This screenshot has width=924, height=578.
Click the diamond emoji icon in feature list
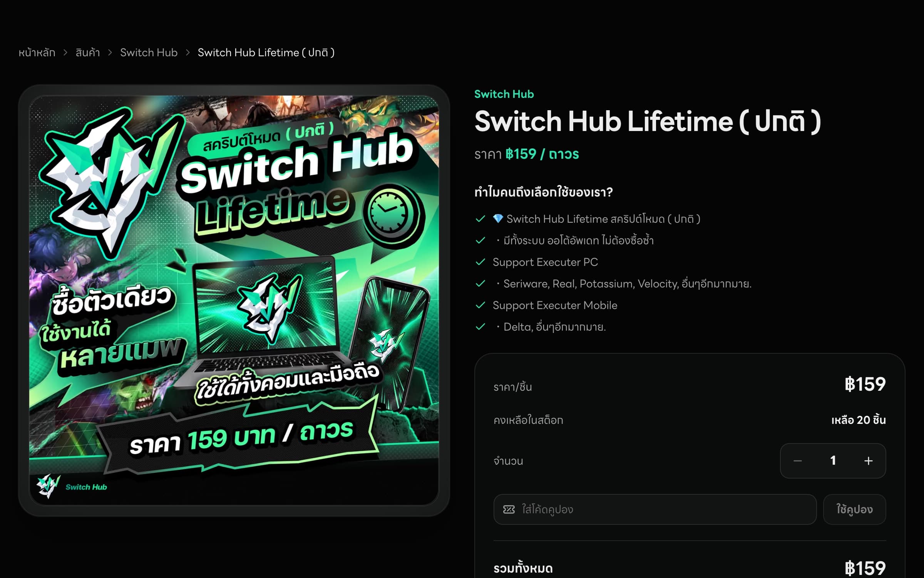(x=498, y=218)
